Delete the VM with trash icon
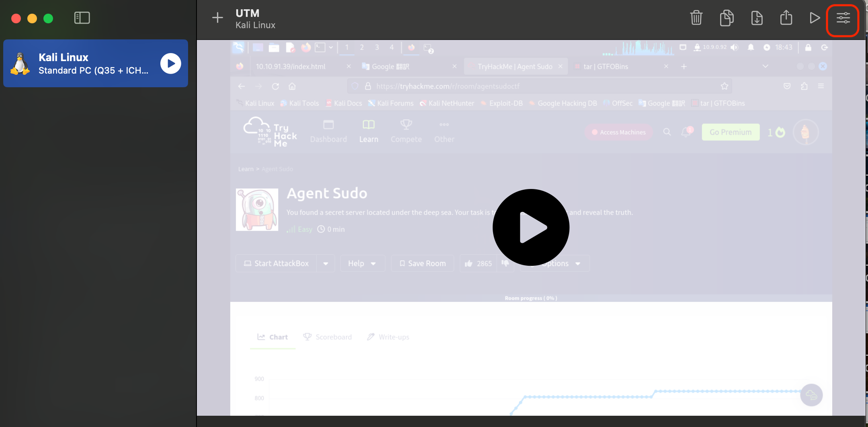 point(696,18)
